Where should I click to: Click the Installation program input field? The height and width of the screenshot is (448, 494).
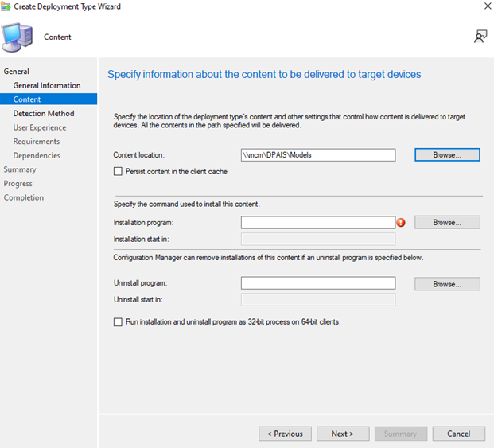[x=318, y=223]
